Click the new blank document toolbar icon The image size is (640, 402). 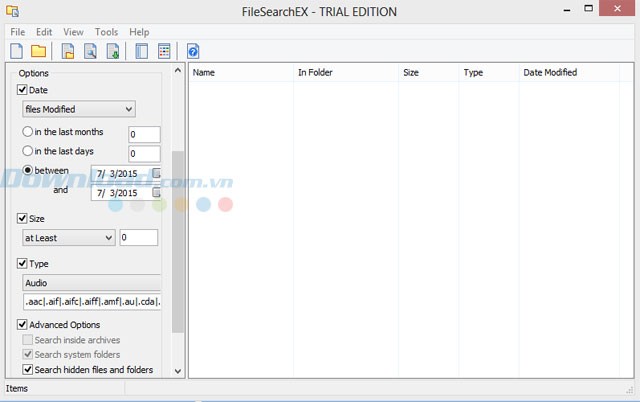click(x=16, y=51)
